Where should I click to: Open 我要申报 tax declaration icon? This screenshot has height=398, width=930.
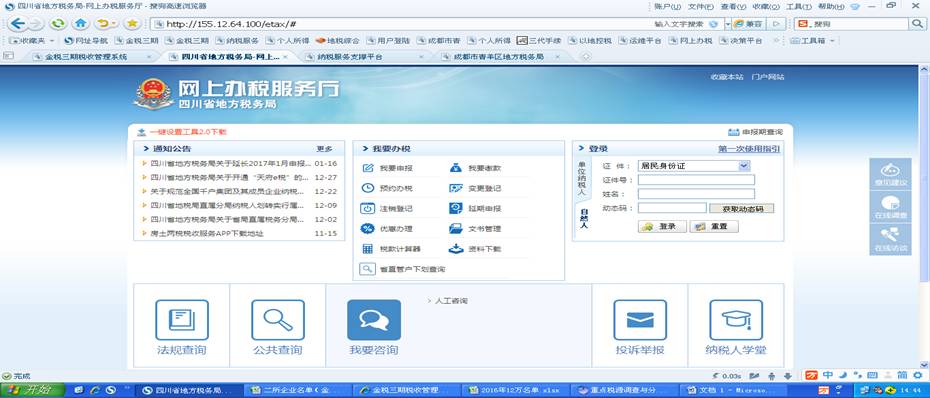(x=368, y=168)
